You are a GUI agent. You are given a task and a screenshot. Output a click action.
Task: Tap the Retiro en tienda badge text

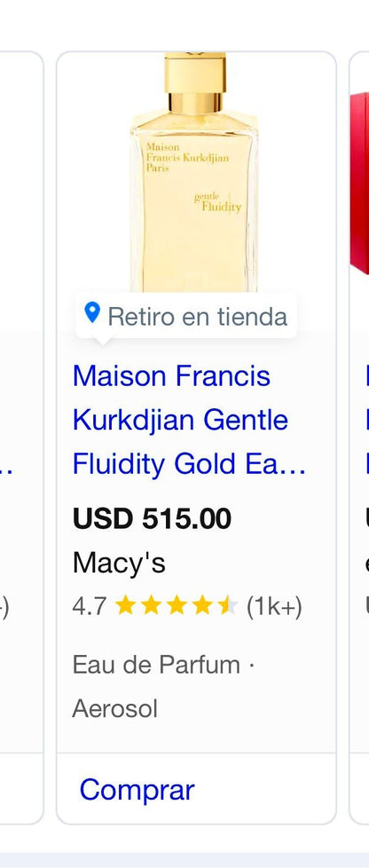[x=198, y=317]
